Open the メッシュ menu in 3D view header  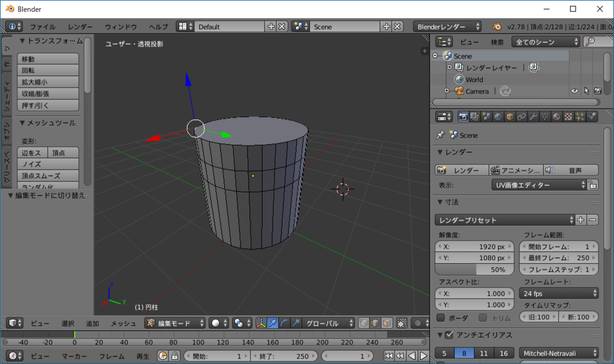(x=123, y=323)
